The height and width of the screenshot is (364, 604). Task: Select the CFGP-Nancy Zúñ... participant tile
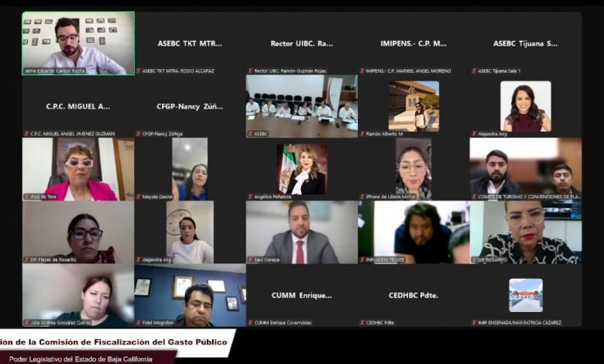[190, 106]
